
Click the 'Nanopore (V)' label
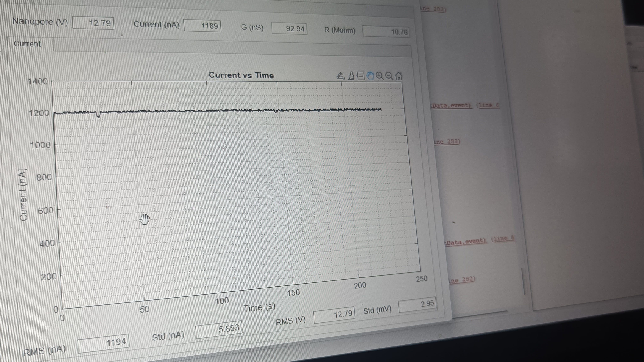click(40, 22)
